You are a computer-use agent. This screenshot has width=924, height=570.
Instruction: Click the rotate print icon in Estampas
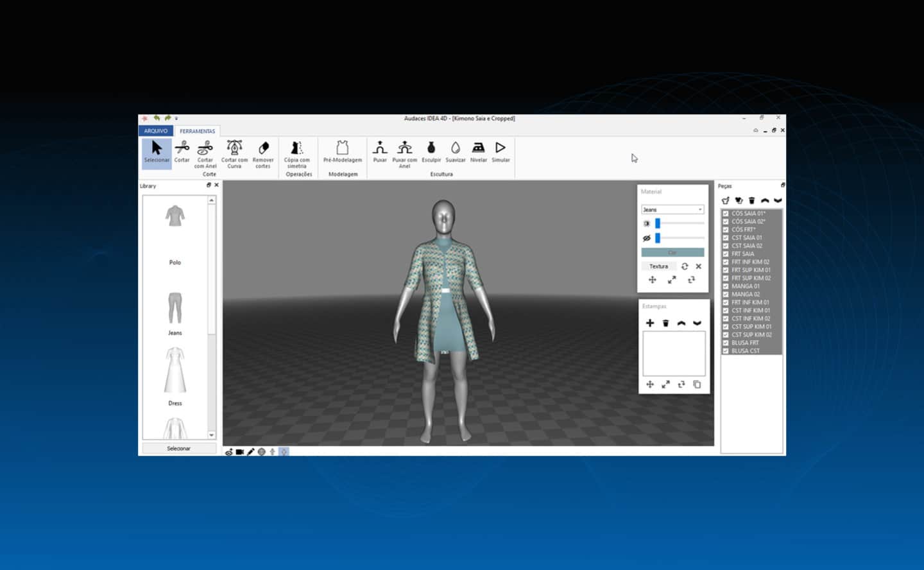point(681,384)
